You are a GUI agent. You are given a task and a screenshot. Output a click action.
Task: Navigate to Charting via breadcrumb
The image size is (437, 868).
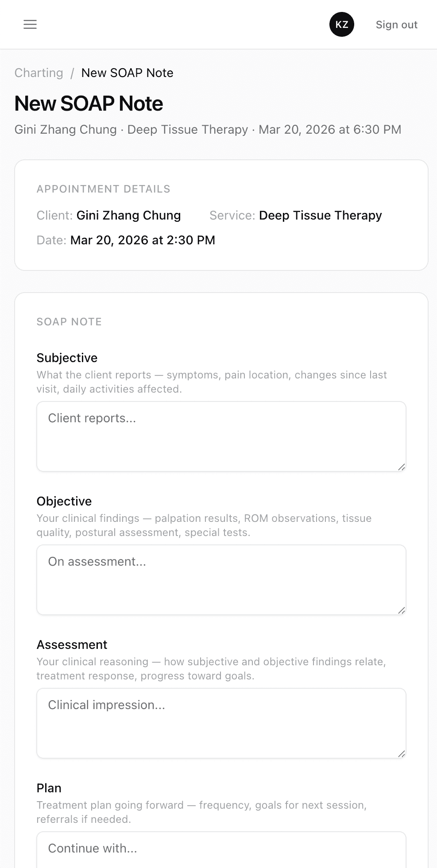(39, 73)
